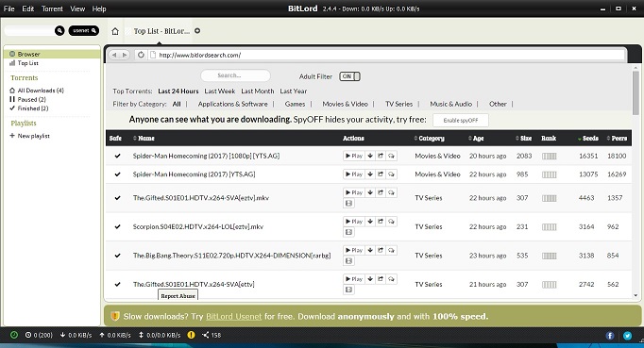644x348 pixels.
Task: Click film icon under The.Gifted [eztv].mkv row
Action: (348, 203)
